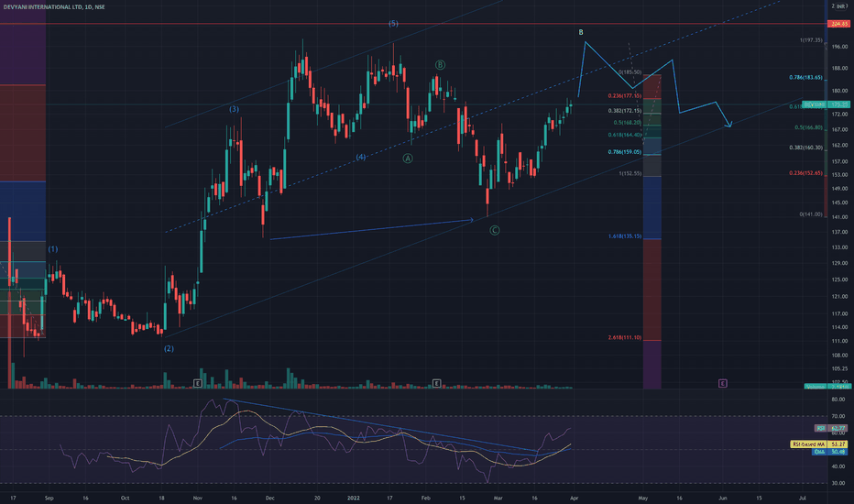Viewport: 854px width, 504px height.
Task: Click the purple future earnings E marker
Action: point(723,384)
